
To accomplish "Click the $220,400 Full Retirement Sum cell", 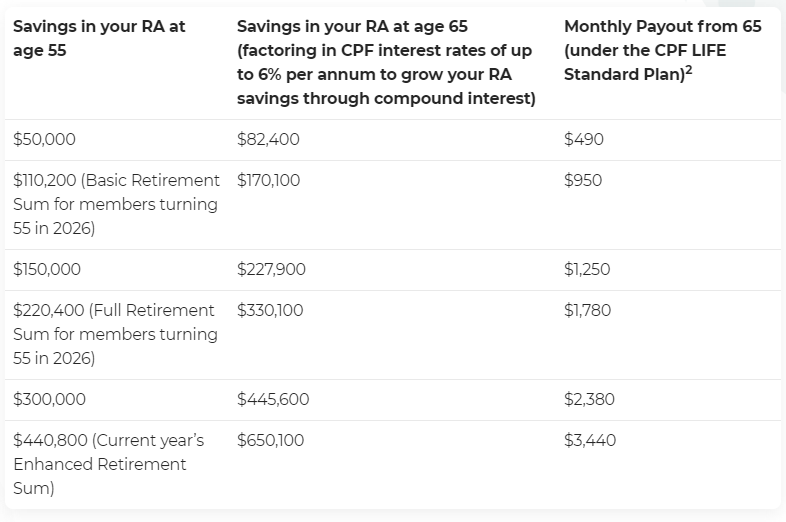I will point(115,334).
